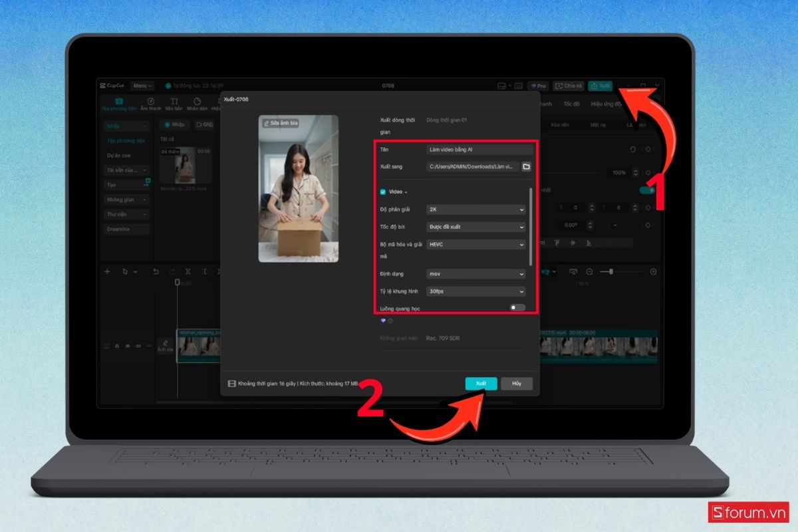
Task: Click the timeline zoom slider
Action: (x=620, y=271)
